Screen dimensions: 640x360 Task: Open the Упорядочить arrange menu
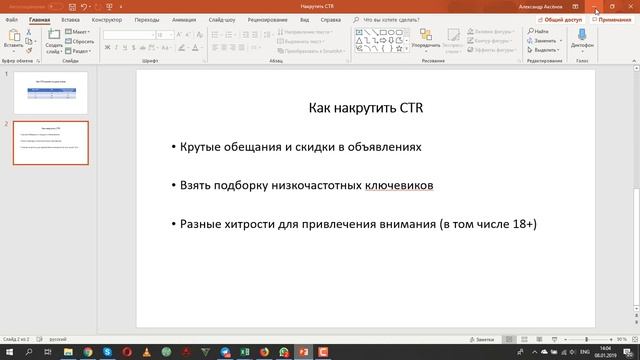426,40
